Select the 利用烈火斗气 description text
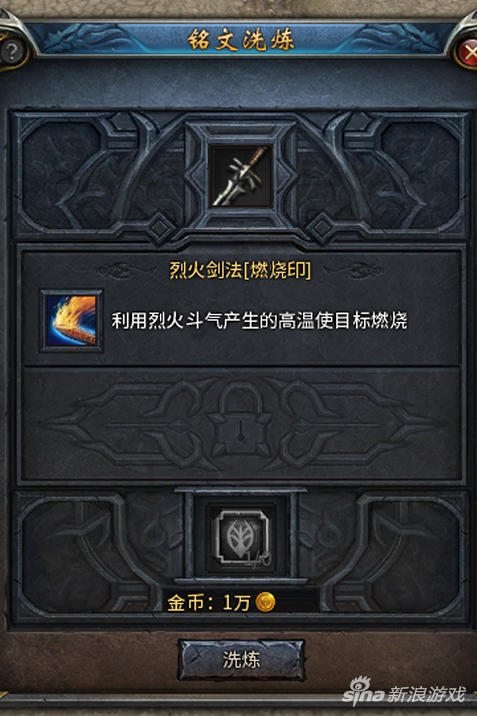 259,321
